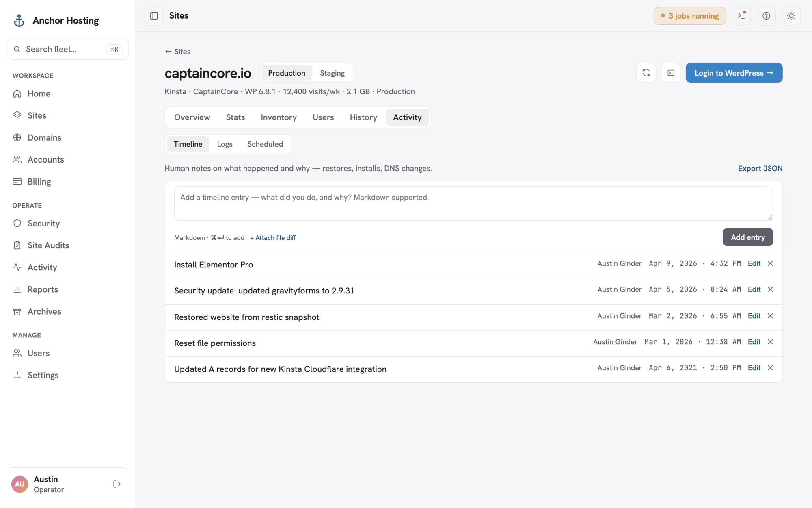Switch to the Staging environment
Viewport: 812px width, 508px height.
click(x=332, y=73)
